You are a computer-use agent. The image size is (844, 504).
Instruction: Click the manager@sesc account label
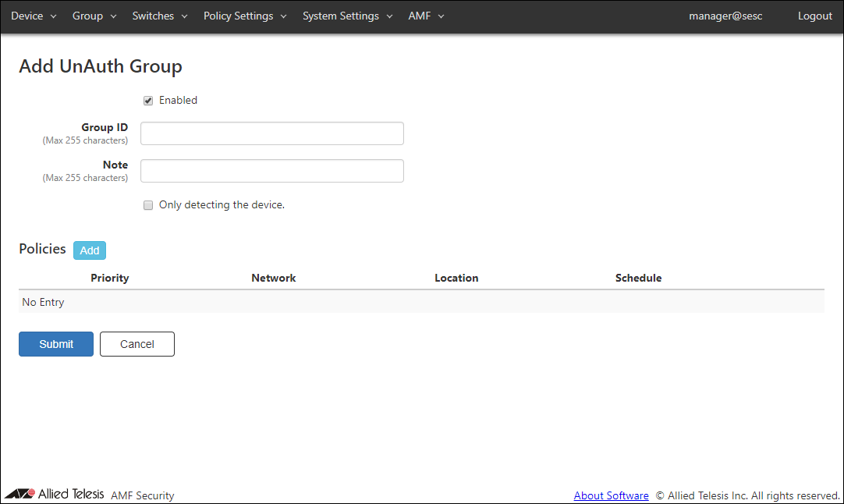coord(725,16)
